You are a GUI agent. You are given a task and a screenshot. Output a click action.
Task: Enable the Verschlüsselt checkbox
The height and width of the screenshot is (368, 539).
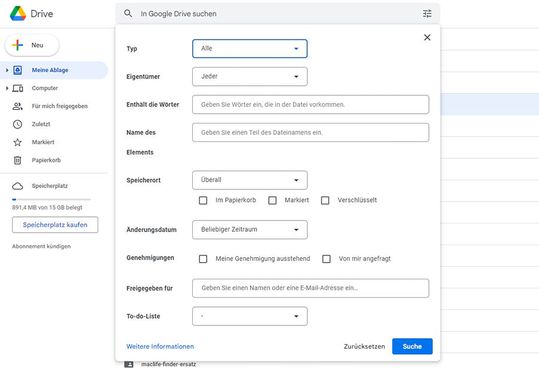click(x=325, y=200)
